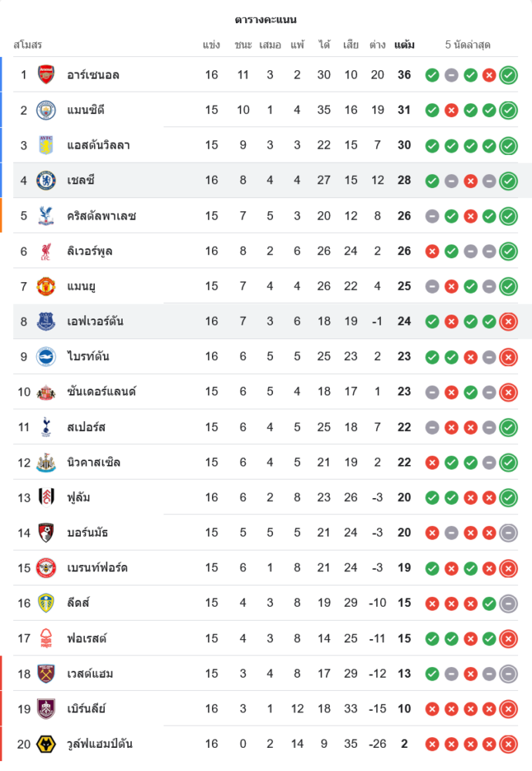532x771 pixels.
Task: Click the Manchester City crest icon
Action: (x=46, y=110)
